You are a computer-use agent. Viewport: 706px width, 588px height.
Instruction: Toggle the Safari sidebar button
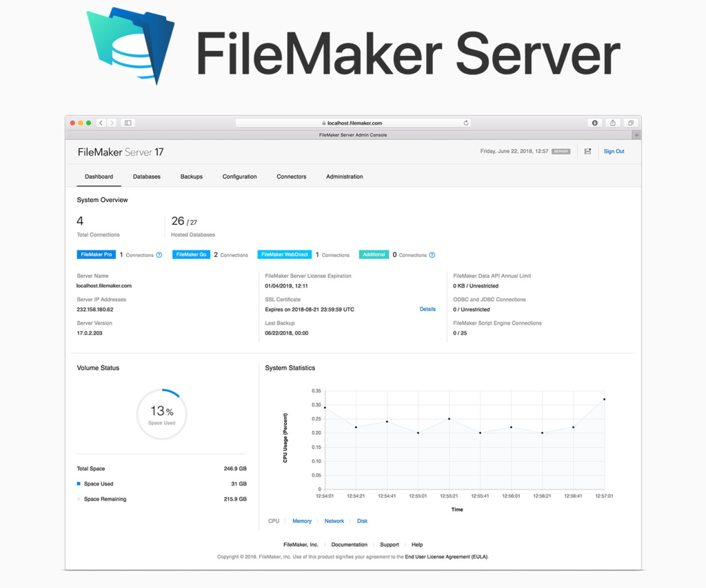pos(128,123)
